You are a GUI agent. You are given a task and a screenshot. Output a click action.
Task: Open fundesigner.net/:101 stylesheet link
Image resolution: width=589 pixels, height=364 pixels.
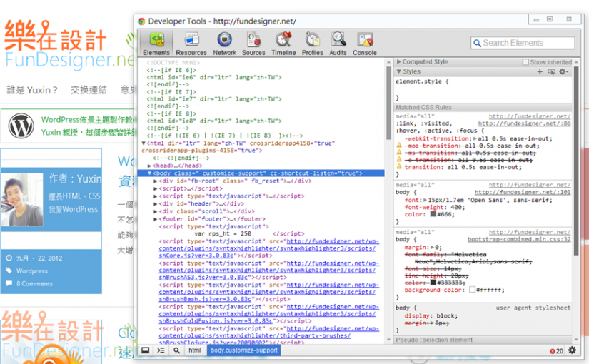coord(523,192)
